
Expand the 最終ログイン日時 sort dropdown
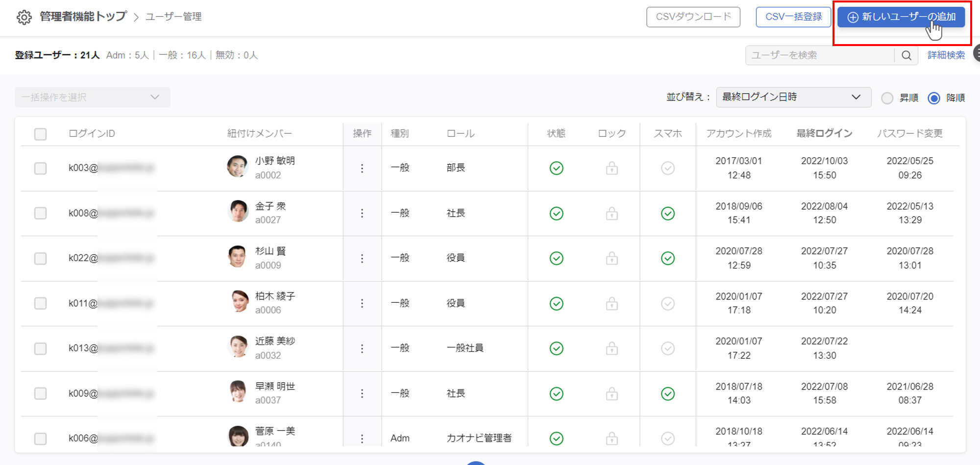(793, 97)
